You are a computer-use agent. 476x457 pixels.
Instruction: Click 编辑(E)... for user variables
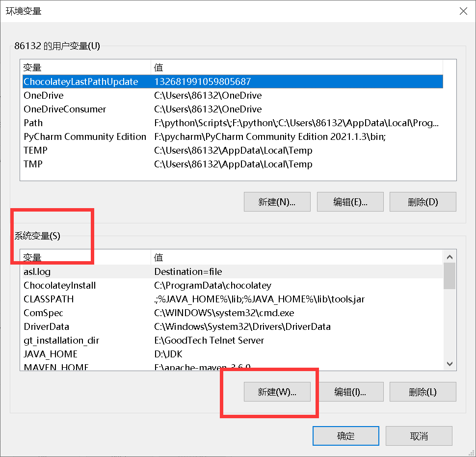[350, 202]
